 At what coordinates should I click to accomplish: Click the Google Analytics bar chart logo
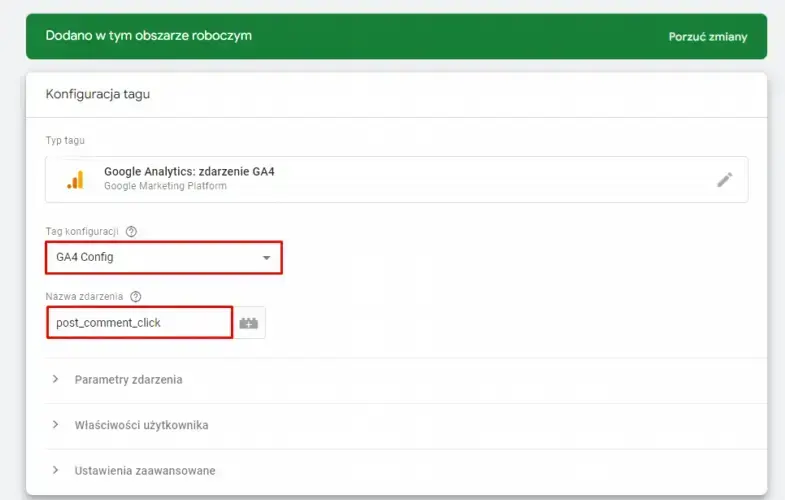(x=75, y=180)
